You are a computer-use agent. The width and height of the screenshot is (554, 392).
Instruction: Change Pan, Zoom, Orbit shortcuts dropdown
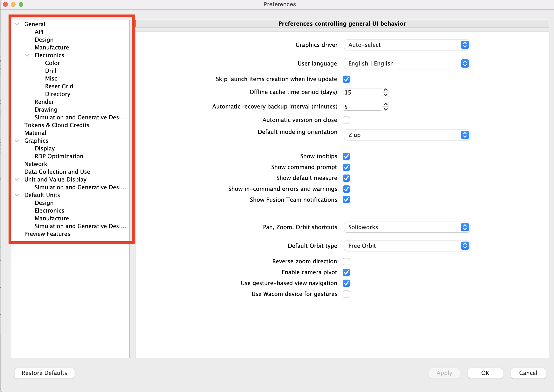(x=407, y=227)
